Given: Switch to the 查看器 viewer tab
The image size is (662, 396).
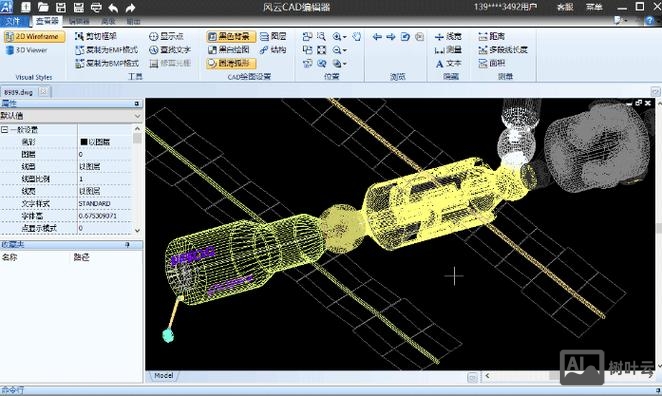Looking at the screenshot, I should click(x=47, y=21).
